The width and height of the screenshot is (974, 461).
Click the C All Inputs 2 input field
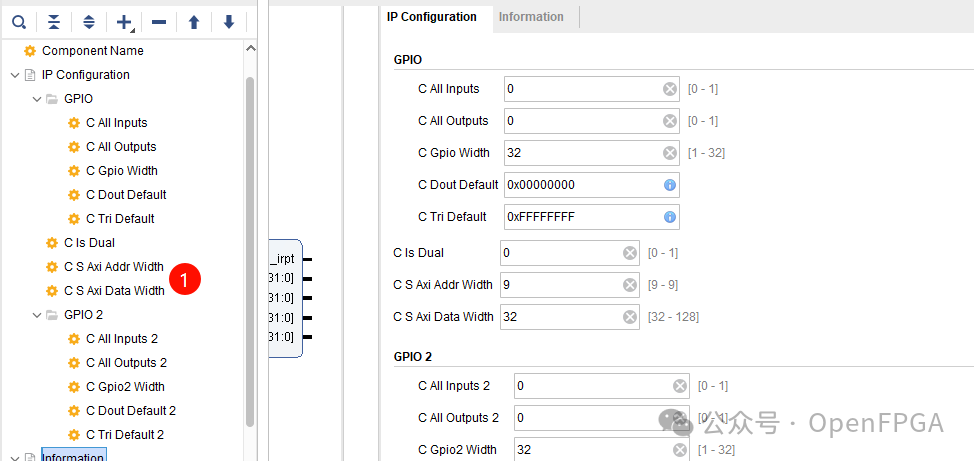[x=602, y=386]
